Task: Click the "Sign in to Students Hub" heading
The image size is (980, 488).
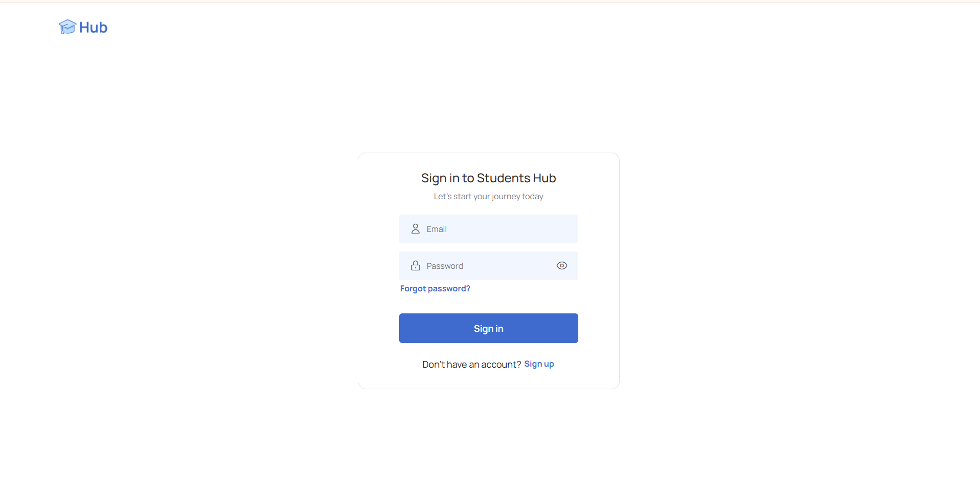Action: tap(488, 178)
